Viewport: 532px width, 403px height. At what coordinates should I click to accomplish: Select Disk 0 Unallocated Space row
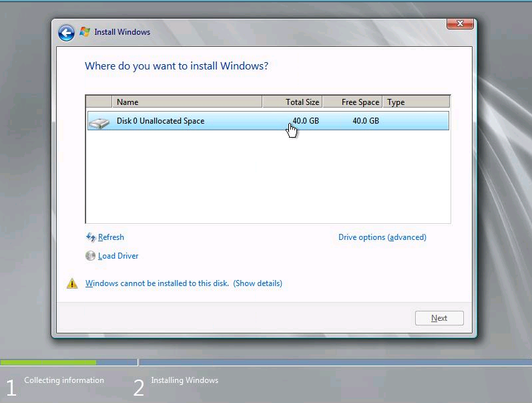point(268,120)
